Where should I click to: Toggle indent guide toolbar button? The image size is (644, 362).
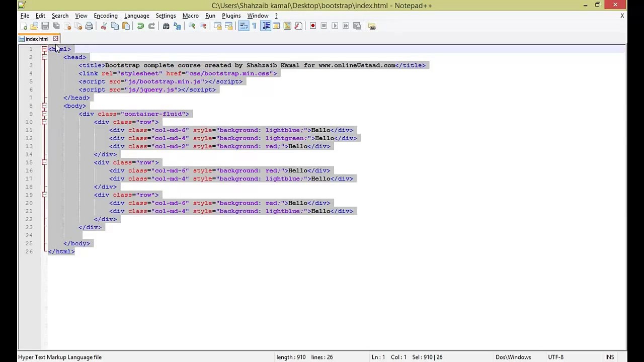click(266, 26)
